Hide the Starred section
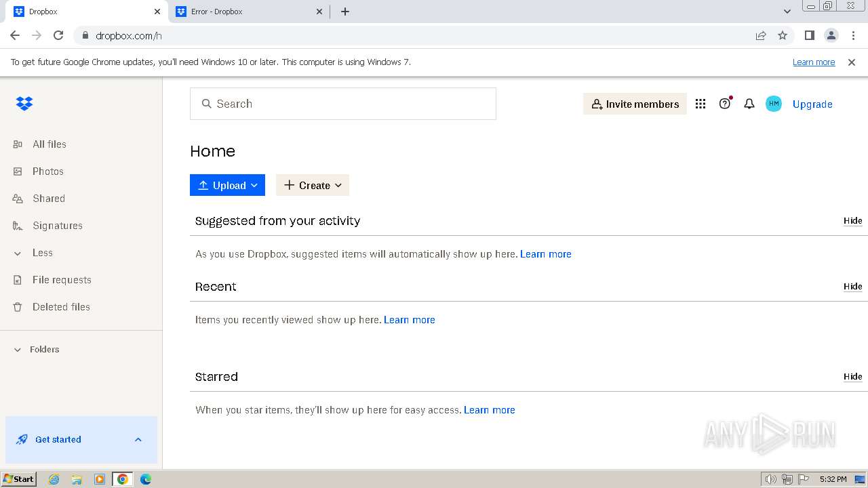868x488 pixels. click(853, 377)
